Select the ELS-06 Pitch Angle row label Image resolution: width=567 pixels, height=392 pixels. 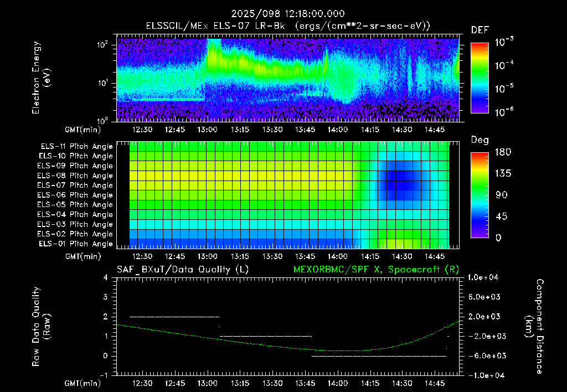coord(75,195)
